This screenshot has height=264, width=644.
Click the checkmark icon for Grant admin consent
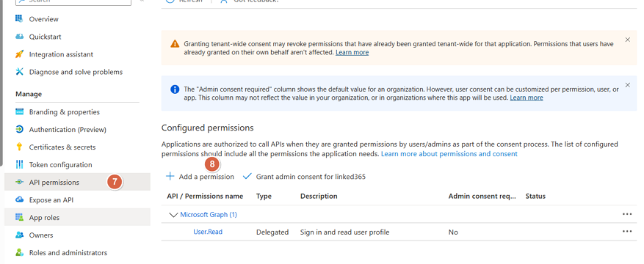click(247, 177)
